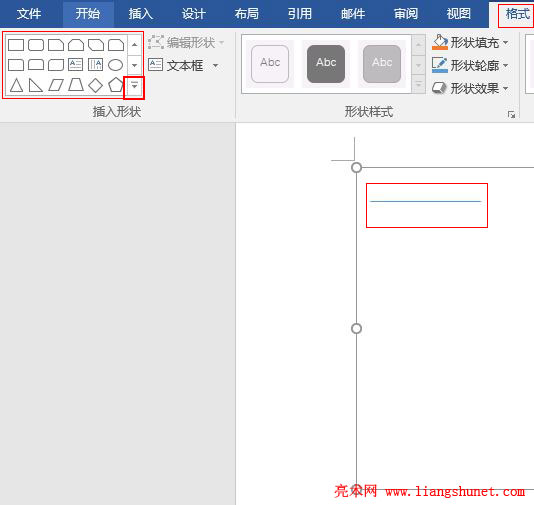Select the plain rectangle shape

click(16, 45)
